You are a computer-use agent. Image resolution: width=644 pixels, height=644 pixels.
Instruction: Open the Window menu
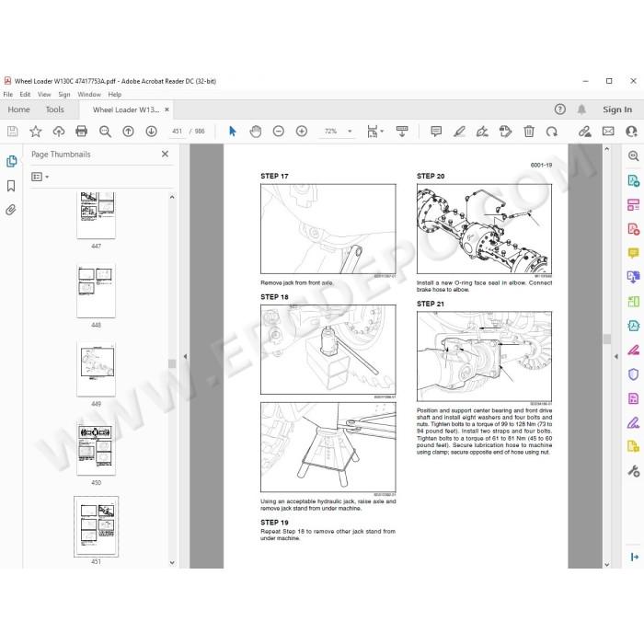tap(89, 94)
